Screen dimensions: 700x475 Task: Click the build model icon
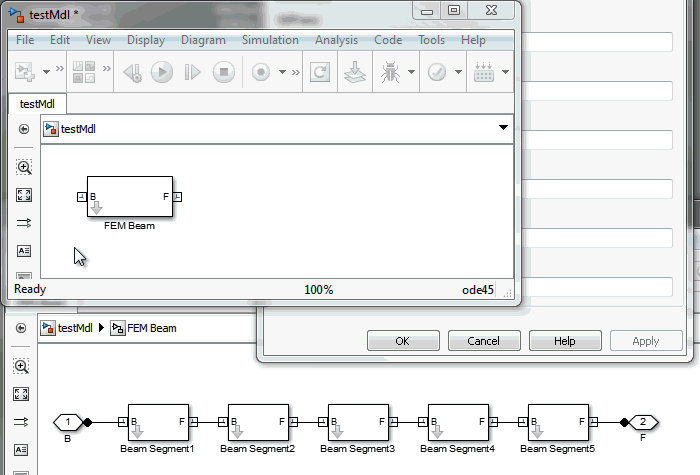click(353, 72)
